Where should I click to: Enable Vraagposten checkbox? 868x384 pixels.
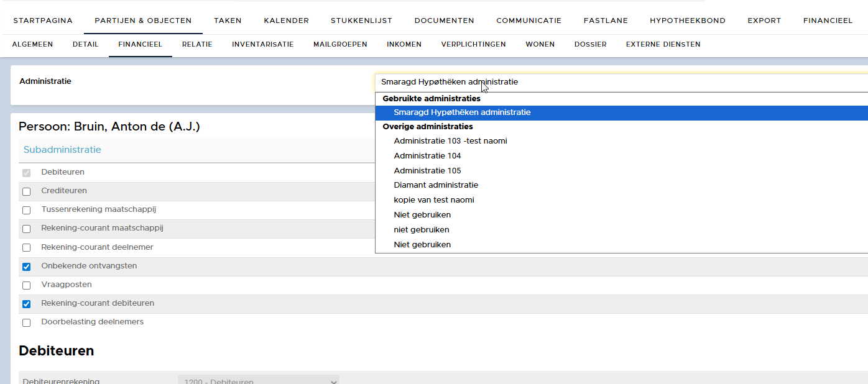(26, 285)
